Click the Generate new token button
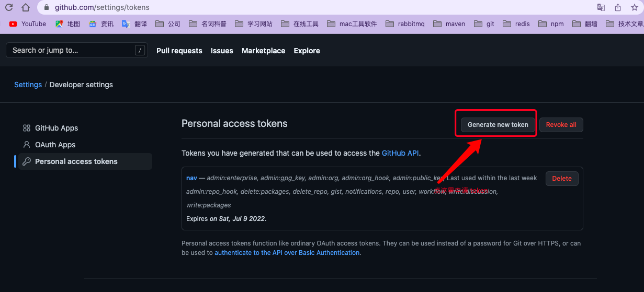Viewport: 644px width, 292px height. (x=498, y=125)
